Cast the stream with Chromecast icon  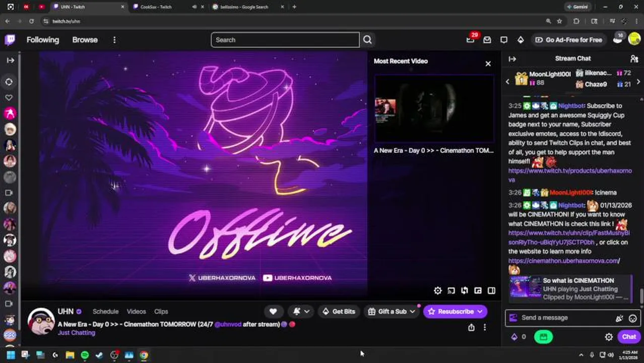pyautogui.click(x=451, y=290)
